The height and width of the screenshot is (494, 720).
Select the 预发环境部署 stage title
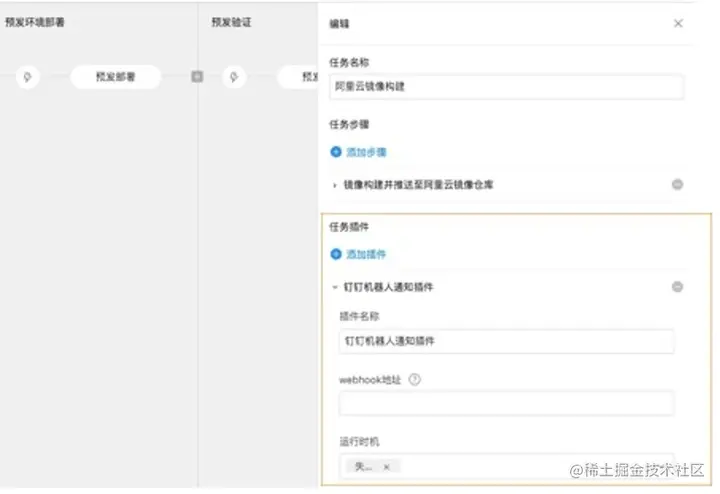(x=35, y=22)
